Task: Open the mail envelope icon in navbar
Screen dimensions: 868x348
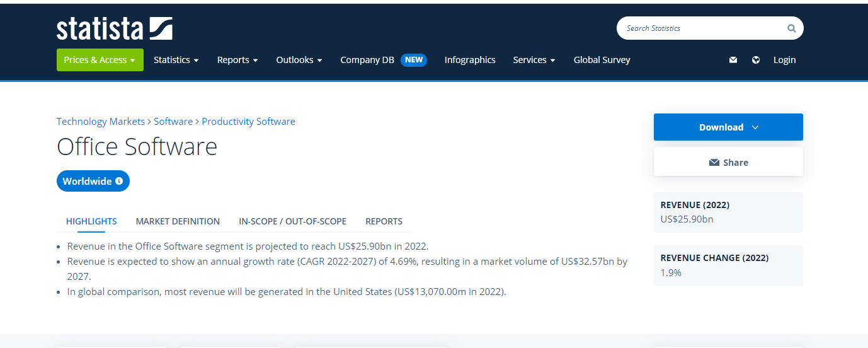Action: (733, 60)
